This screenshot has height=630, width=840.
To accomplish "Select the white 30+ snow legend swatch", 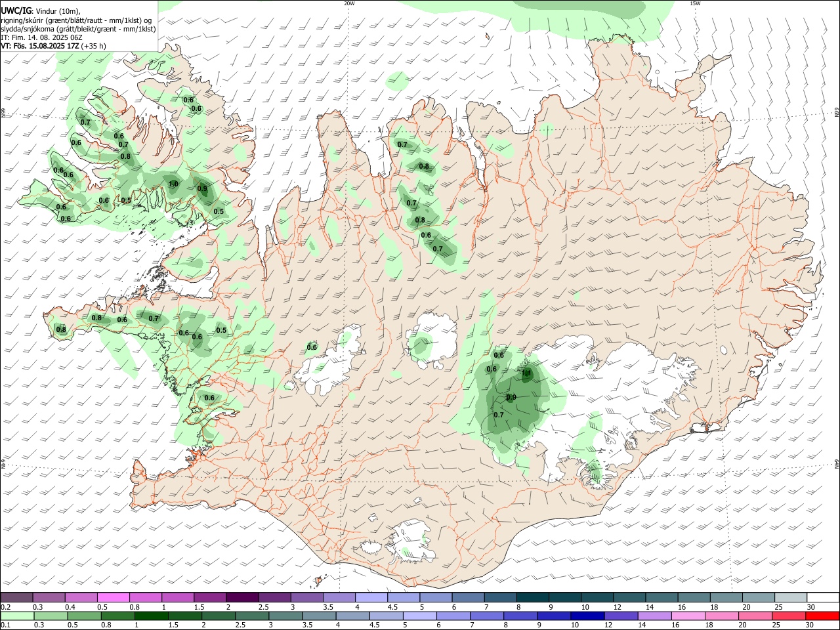I will [x=822, y=598].
